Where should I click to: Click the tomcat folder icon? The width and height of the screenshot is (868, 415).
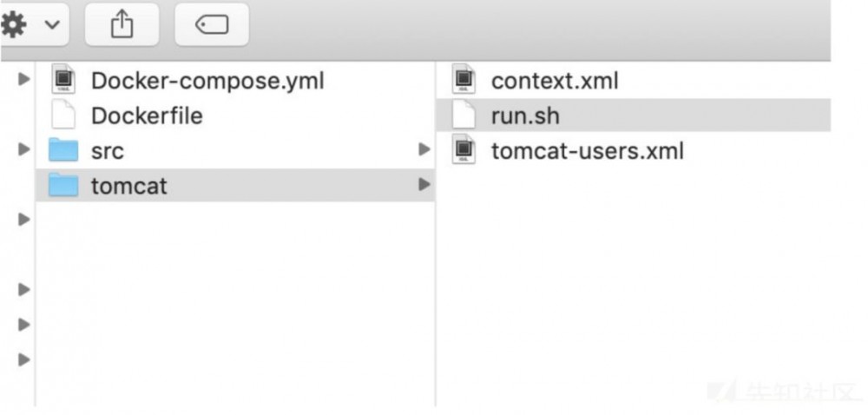(x=63, y=185)
